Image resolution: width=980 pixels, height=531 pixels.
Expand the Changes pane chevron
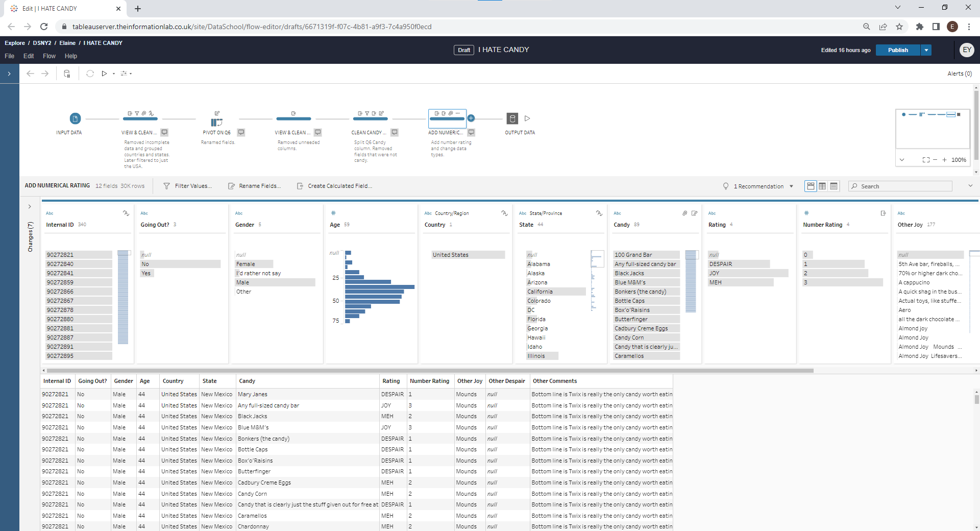30,207
